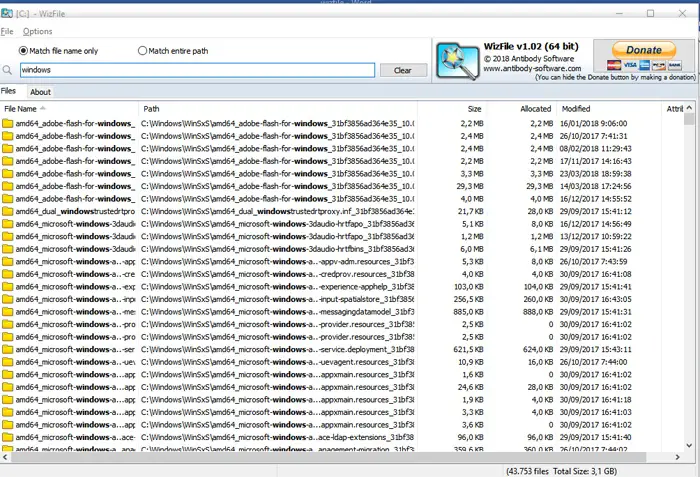Viewport: 700px width, 477px height.
Task: Click the horizontal scrollbar left arrow
Action: [5, 457]
